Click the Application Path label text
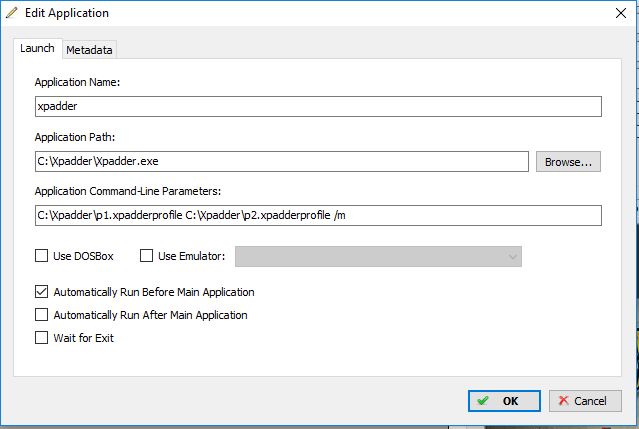 (x=75, y=137)
